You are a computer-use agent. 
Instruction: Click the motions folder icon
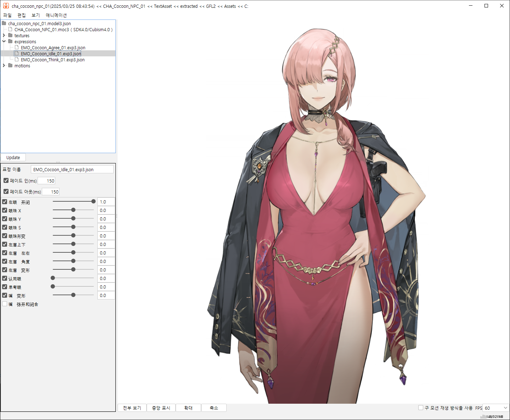[10, 66]
